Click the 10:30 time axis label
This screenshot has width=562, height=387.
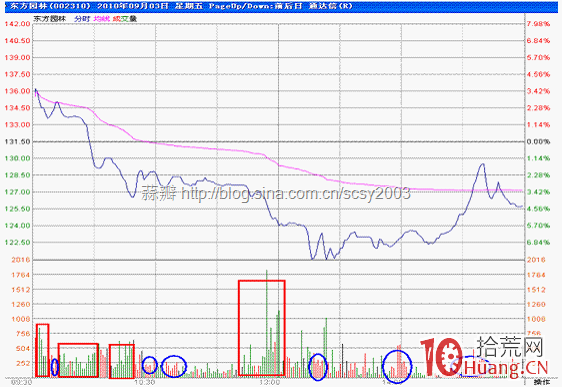point(145,382)
